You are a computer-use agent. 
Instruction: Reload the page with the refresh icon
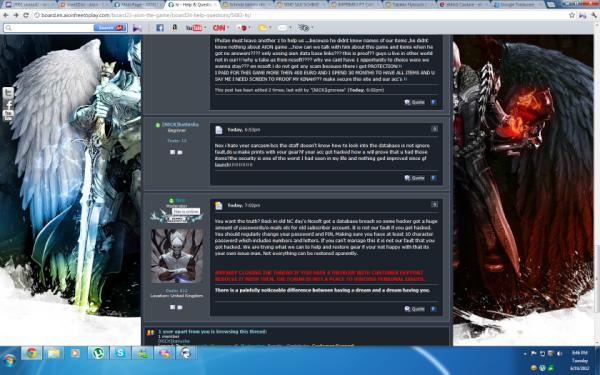point(26,15)
